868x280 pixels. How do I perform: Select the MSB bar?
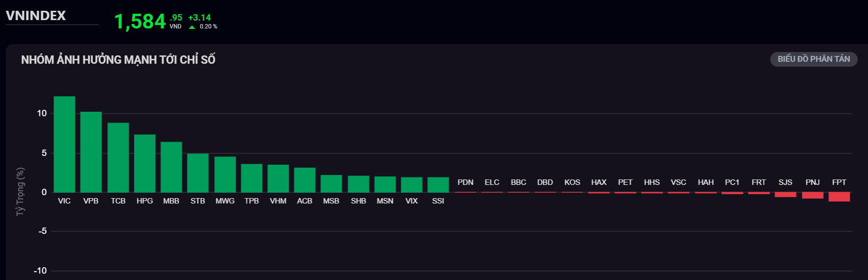(x=331, y=183)
